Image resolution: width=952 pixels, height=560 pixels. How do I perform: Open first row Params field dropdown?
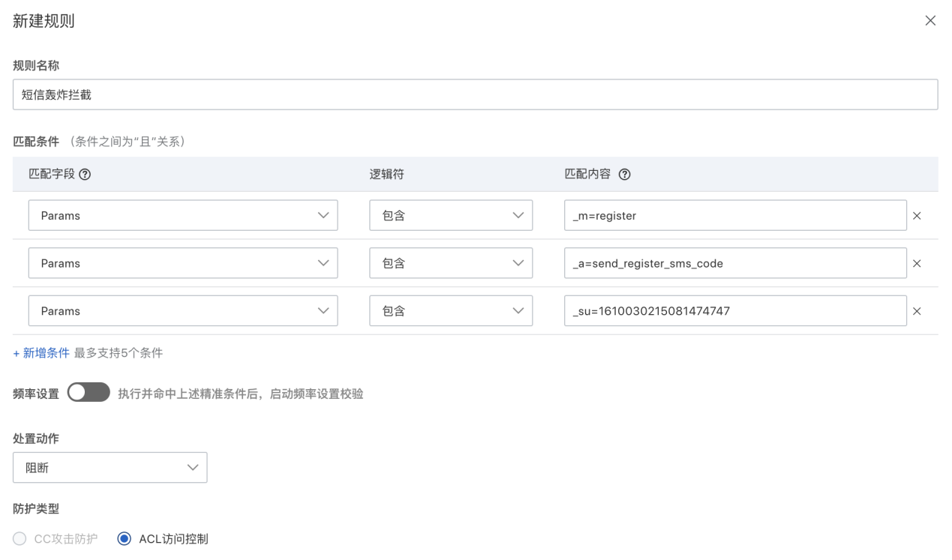pos(183,216)
